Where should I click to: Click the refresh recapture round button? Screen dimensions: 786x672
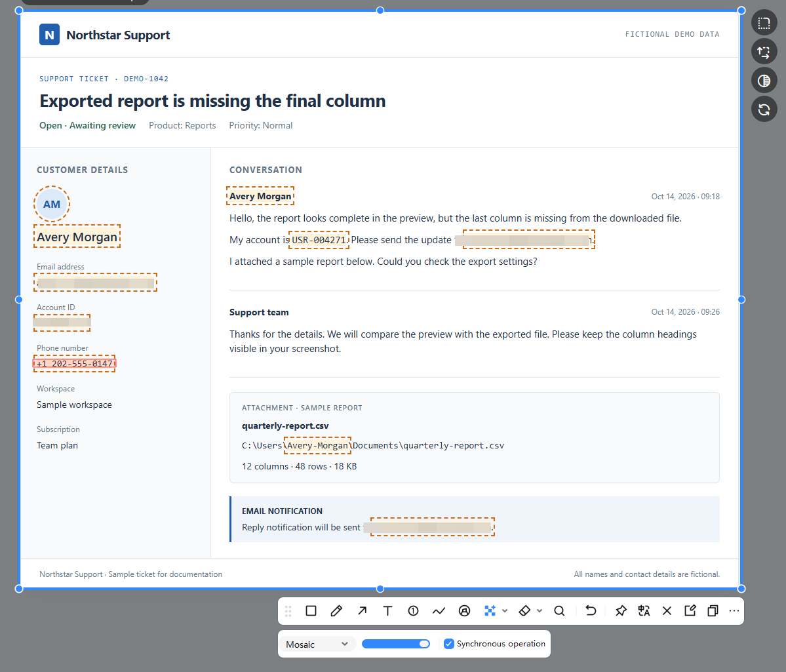coord(764,109)
